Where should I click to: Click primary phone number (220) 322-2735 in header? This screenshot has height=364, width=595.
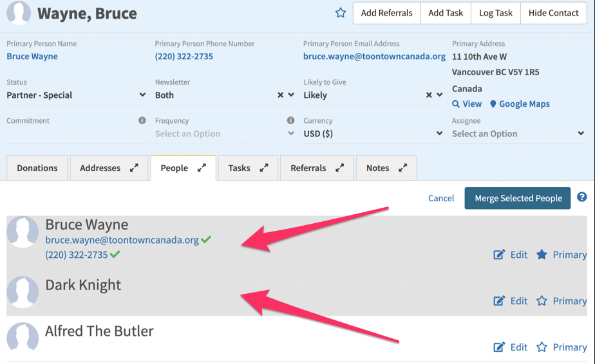[184, 57]
